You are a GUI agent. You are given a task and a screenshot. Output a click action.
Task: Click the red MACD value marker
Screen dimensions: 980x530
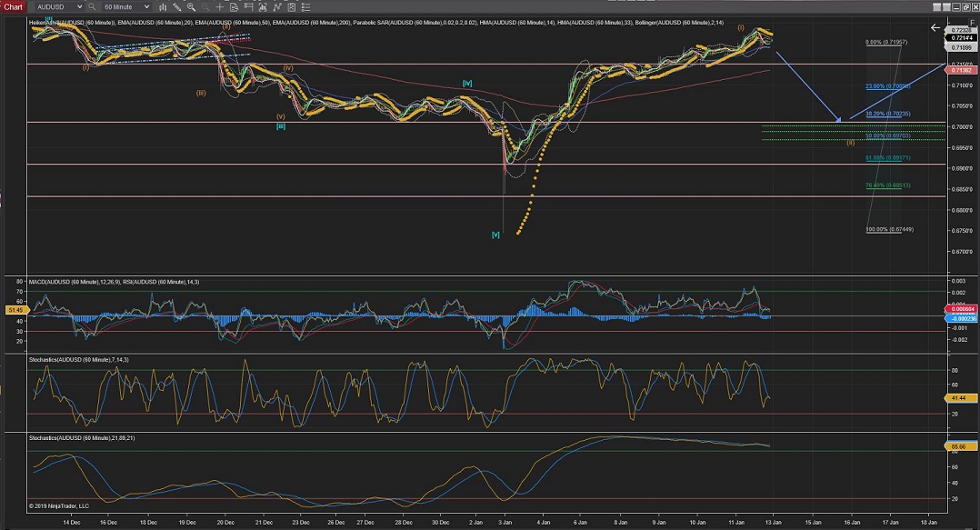962,309
